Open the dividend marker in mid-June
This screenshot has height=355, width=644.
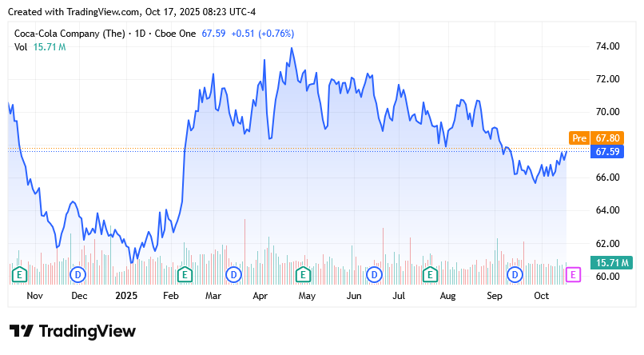pyautogui.click(x=373, y=274)
